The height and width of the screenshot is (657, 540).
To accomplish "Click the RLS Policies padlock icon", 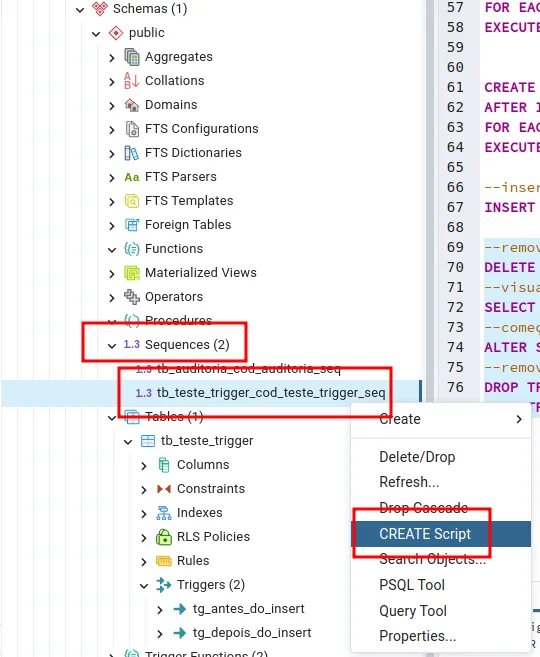I will click(x=164, y=537).
